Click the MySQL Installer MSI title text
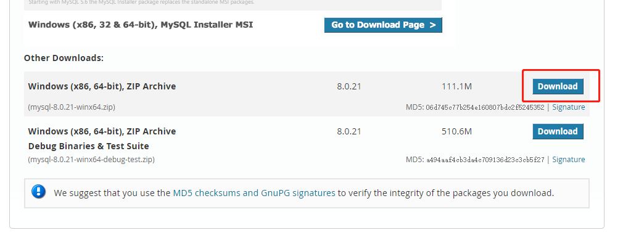The height and width of the screenshot is (238, 644). (x=141, y=25)
